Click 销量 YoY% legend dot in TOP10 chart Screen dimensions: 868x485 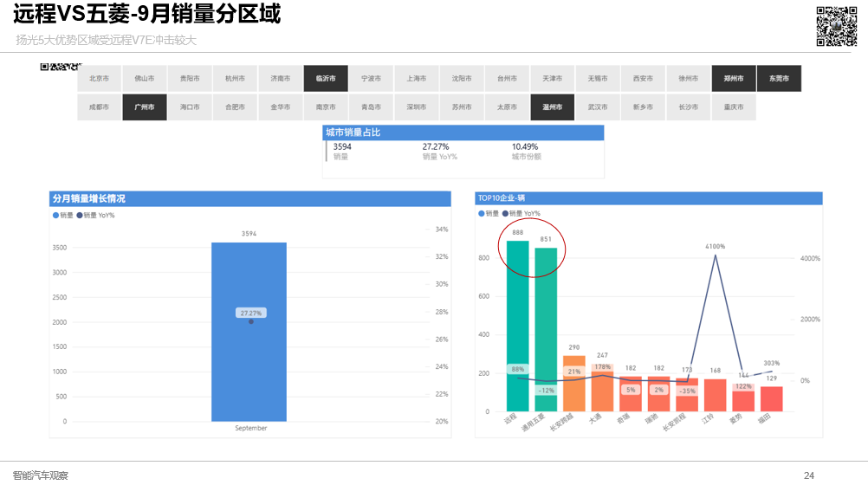[505, 213]
